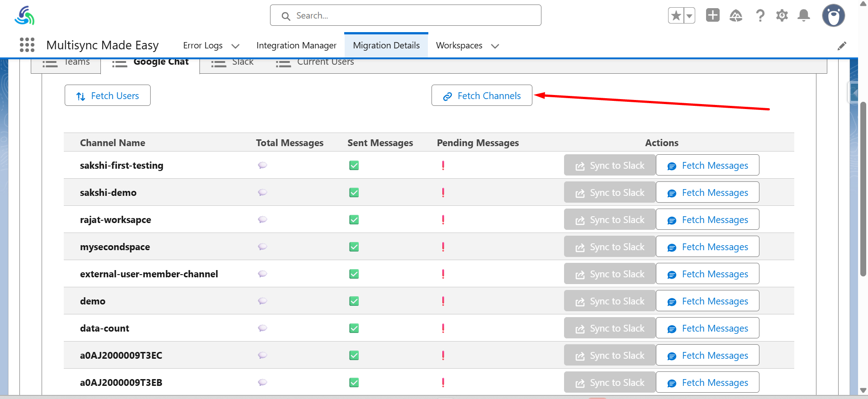This screenshot has width=868, height=399.
Task: Click pending alert icon for data-count
Action: point(443,328)
